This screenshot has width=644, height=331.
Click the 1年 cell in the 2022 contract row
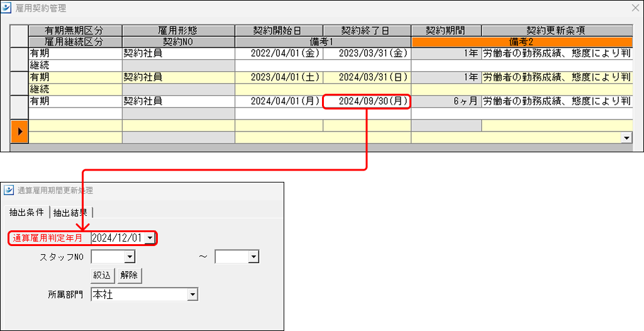click(x=447, y=53)
